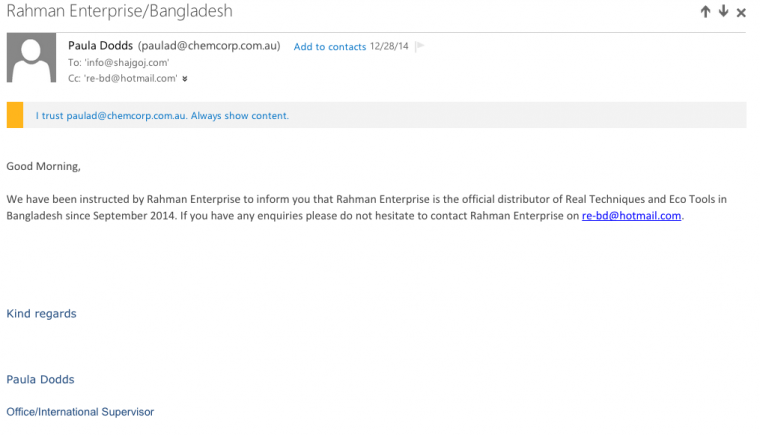The height and width of the screenshot is (435, 760).
Task: Flag this message with the flag icon
Action: coord(420,46)
